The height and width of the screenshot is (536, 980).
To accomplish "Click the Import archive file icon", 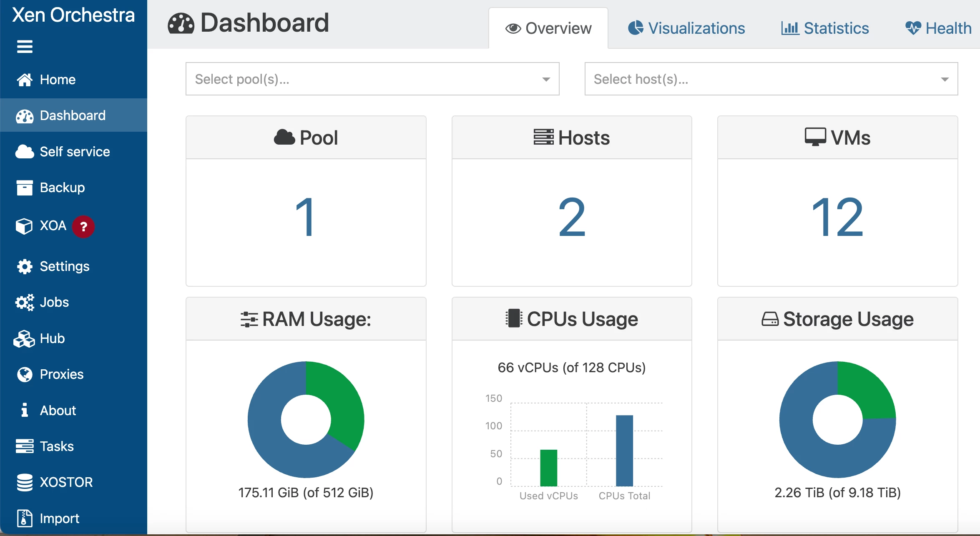I will [25, 518].
